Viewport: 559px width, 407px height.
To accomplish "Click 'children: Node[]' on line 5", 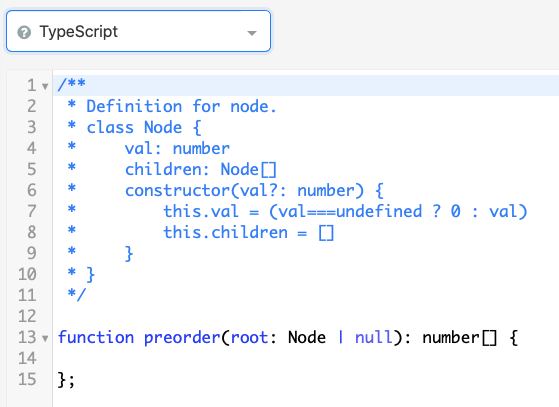I will 201,170.
